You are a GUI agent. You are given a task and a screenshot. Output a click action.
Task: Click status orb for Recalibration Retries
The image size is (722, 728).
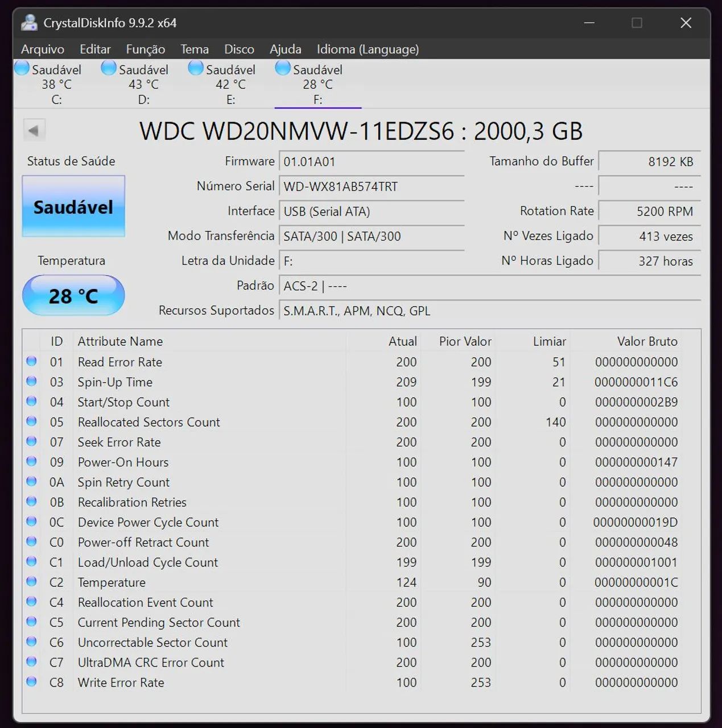tap(31, 501)
